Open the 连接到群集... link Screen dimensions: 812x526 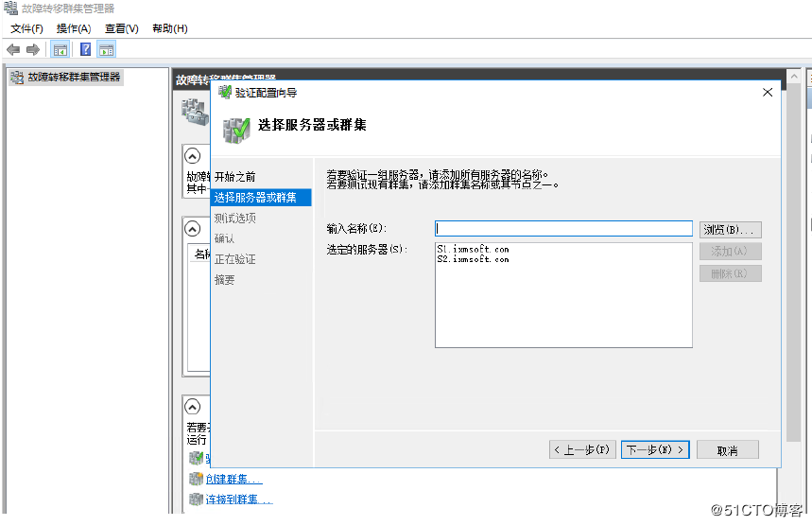(x=239, y=500)
